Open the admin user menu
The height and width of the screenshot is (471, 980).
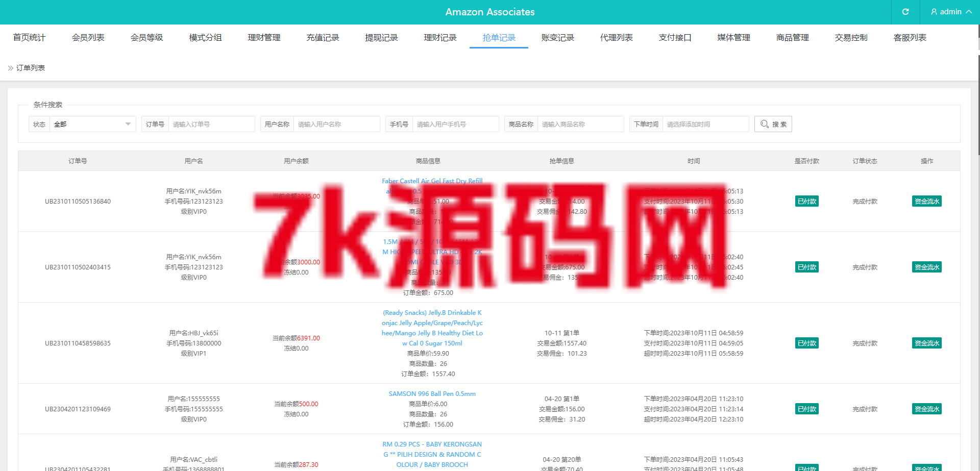pos(951,12)
